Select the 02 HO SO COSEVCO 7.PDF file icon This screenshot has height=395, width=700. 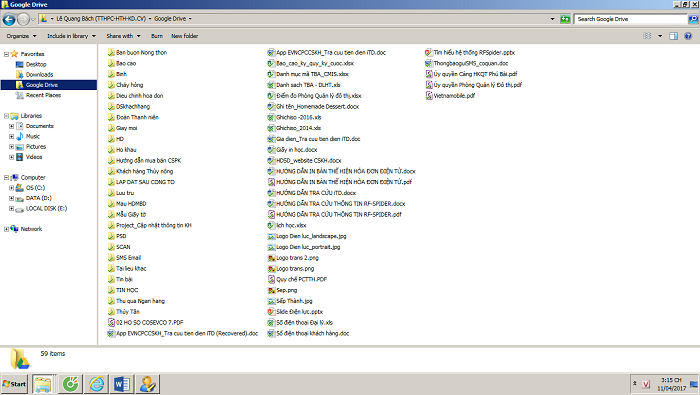(x=111, y=322)
